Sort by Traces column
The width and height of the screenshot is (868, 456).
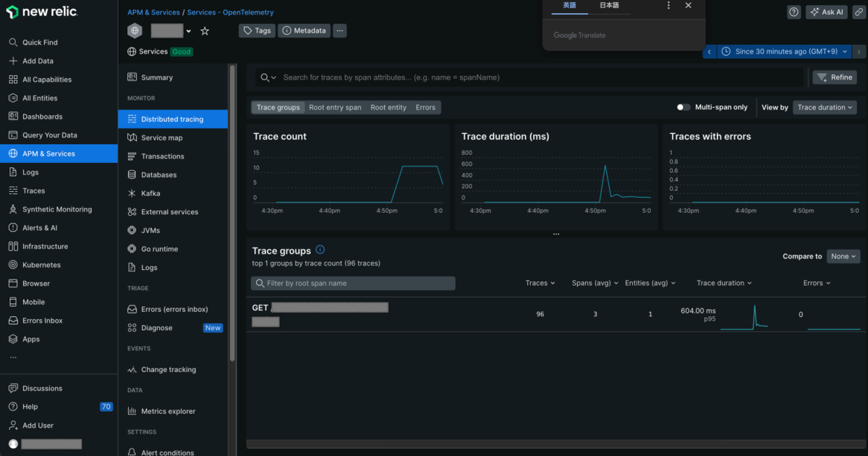(x=540, y=283)
